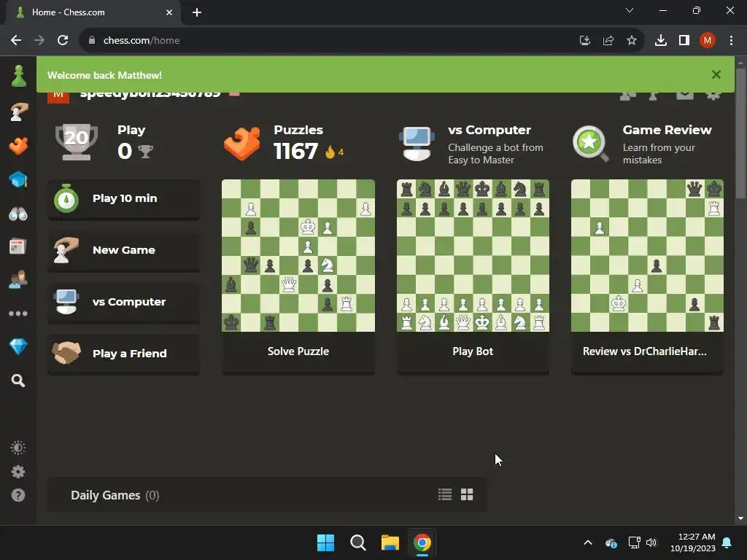The width and height of the screenshot is (747, 560).
Task: Open the puzzle board thumbnail
Action: point(298,255)
